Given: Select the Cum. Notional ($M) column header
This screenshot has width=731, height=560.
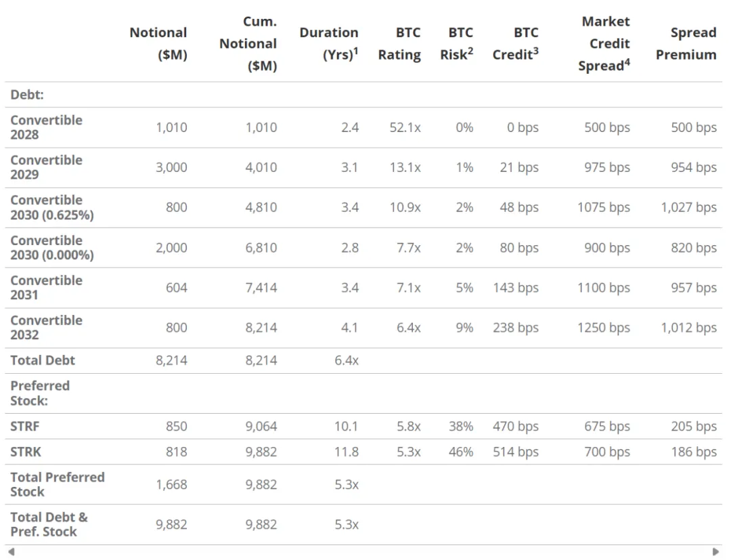Looking at the screenshot, I should (248, 43).
